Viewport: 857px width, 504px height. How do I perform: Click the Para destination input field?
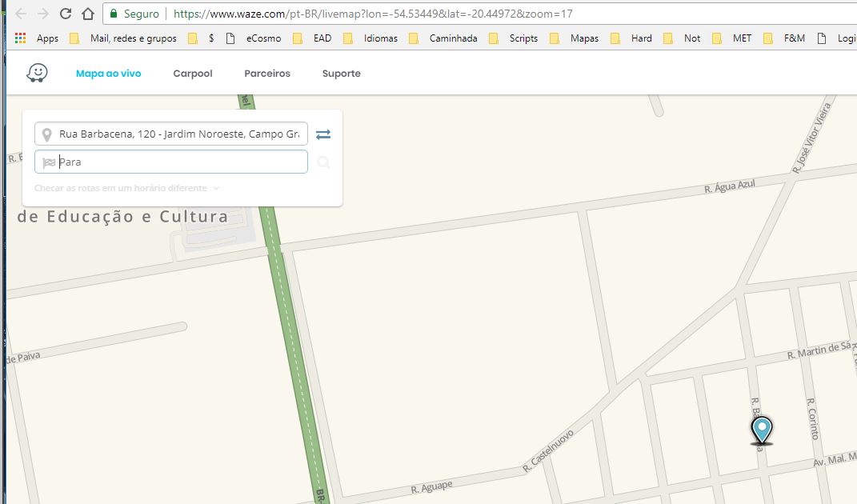coord(171,162)
